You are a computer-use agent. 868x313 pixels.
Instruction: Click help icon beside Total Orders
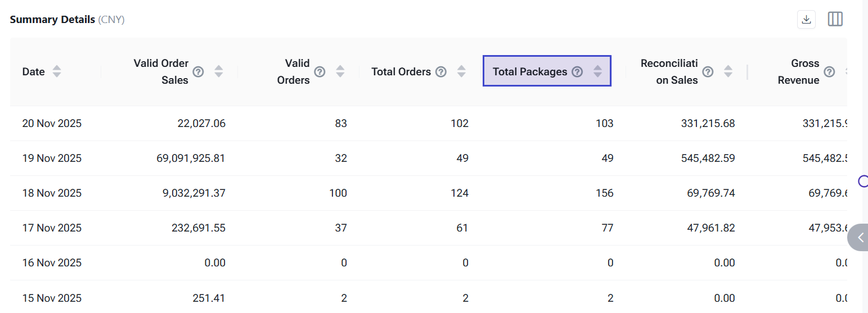[x=441, y=71]
